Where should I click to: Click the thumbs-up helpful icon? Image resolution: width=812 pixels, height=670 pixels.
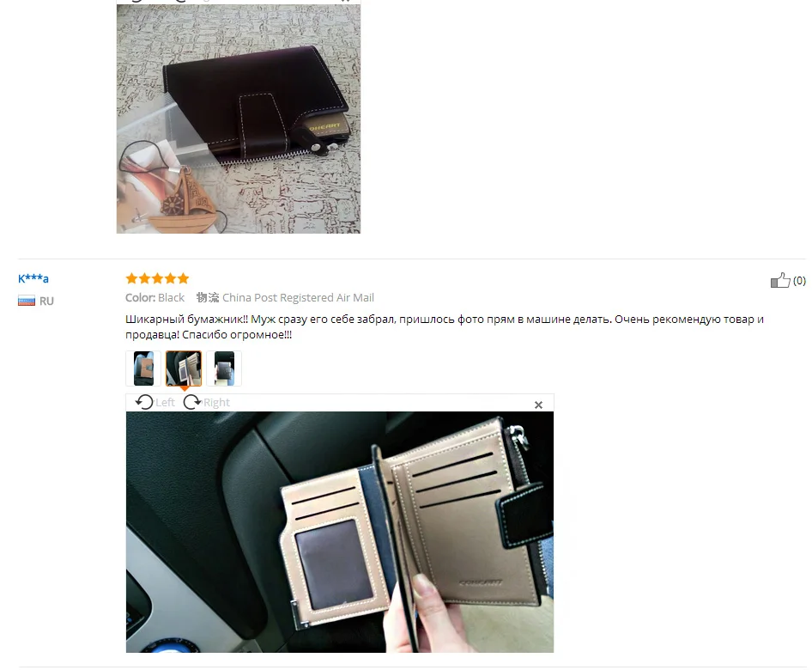coord(780,280)
